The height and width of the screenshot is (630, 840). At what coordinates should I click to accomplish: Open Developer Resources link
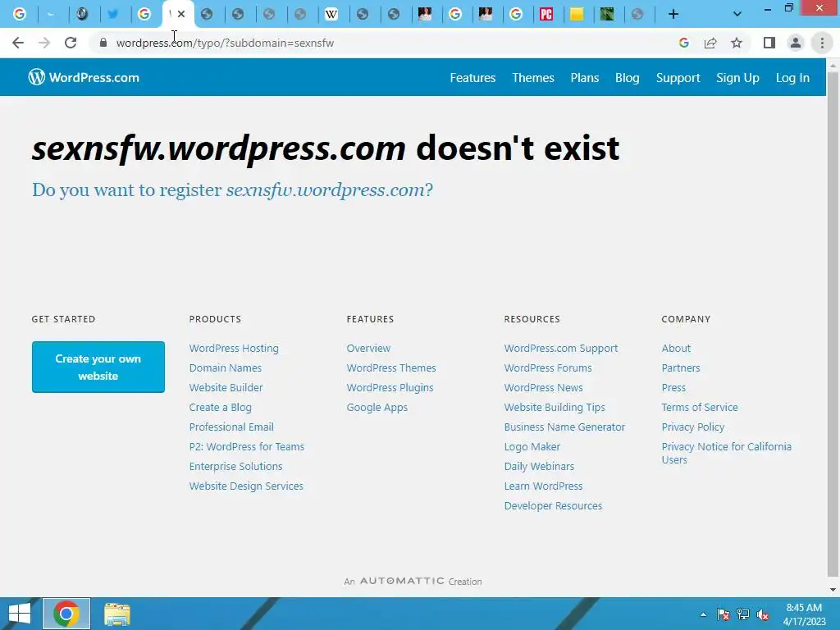553,505
